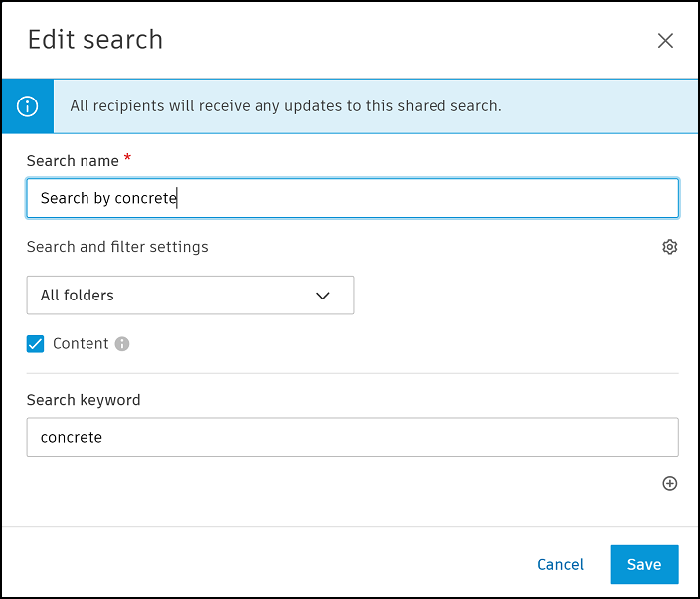Click the blue banner information icon
This screenshot has width=700, height=599.
pyautogui.click(x=28, y=105)
